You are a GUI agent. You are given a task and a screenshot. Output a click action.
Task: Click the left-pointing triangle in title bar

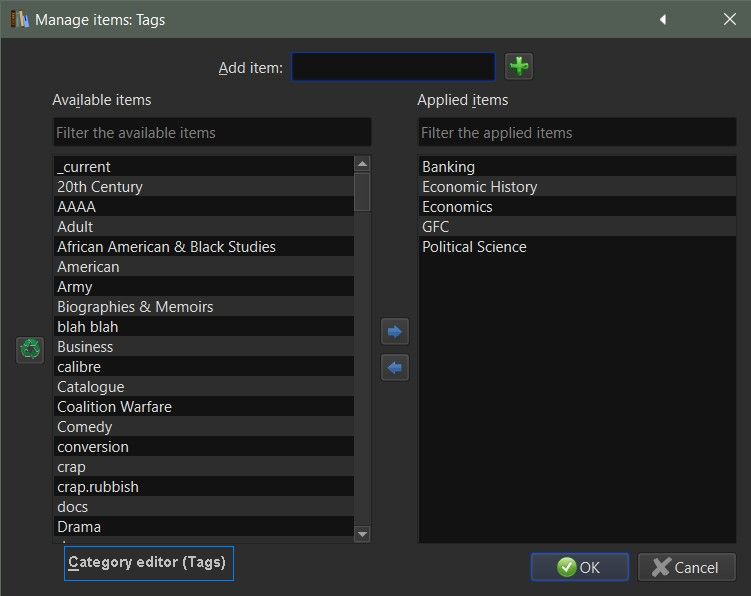pos(663,20)
